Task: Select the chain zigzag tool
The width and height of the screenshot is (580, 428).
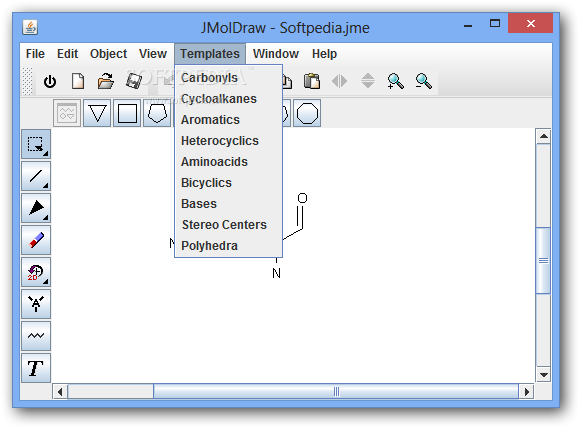Action: 36,336
